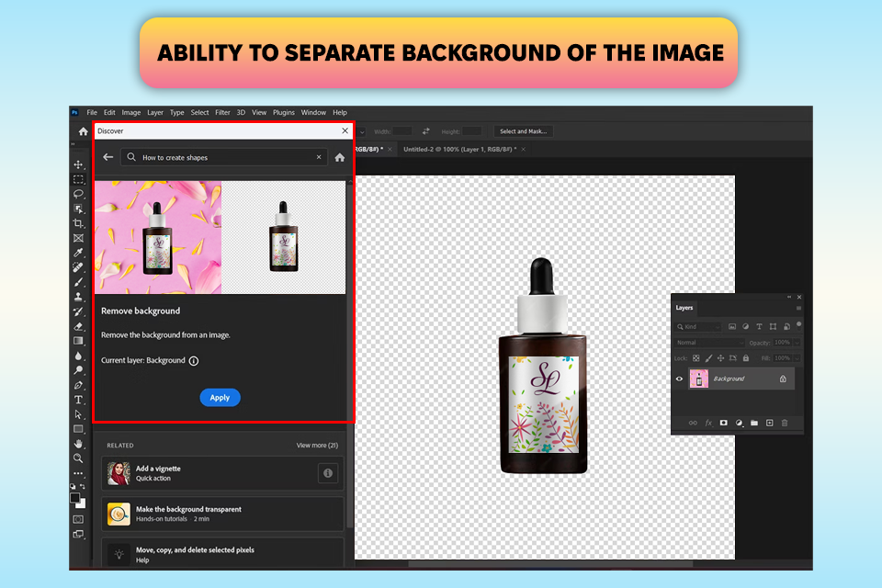The width and height of the screenshot is (882, 588).
Task: Show info for Add a vignette
Action: click(x=328, y=473)
